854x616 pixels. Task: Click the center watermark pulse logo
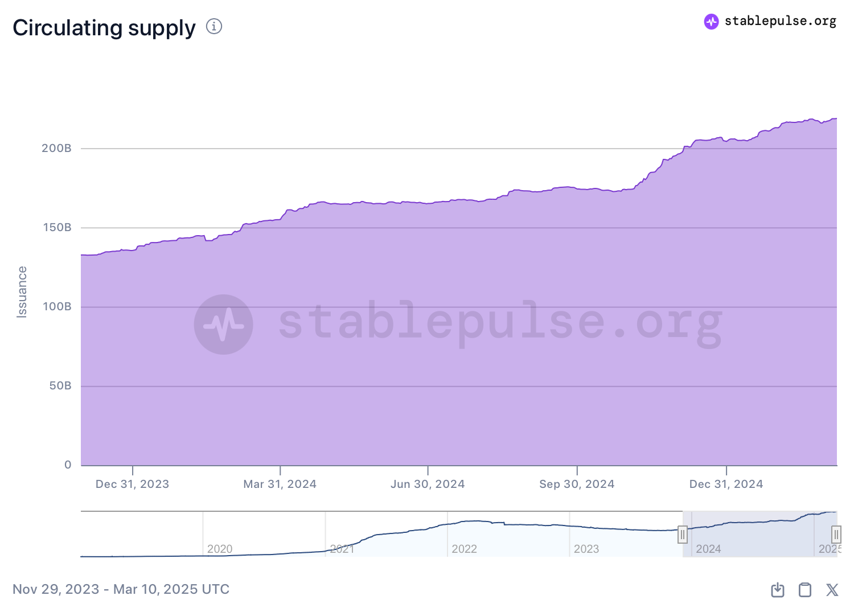pyautogui.click(x=224, y=325)
